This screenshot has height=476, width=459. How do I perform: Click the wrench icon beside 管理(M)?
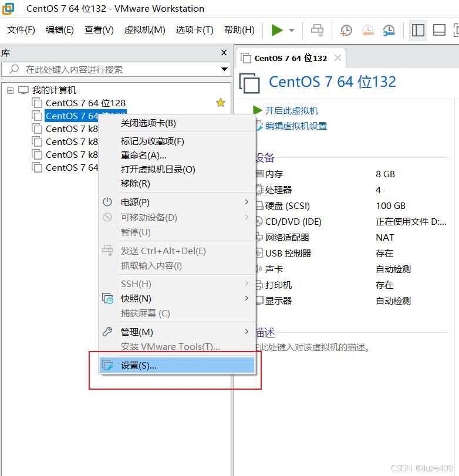click(x=107, y=332)
